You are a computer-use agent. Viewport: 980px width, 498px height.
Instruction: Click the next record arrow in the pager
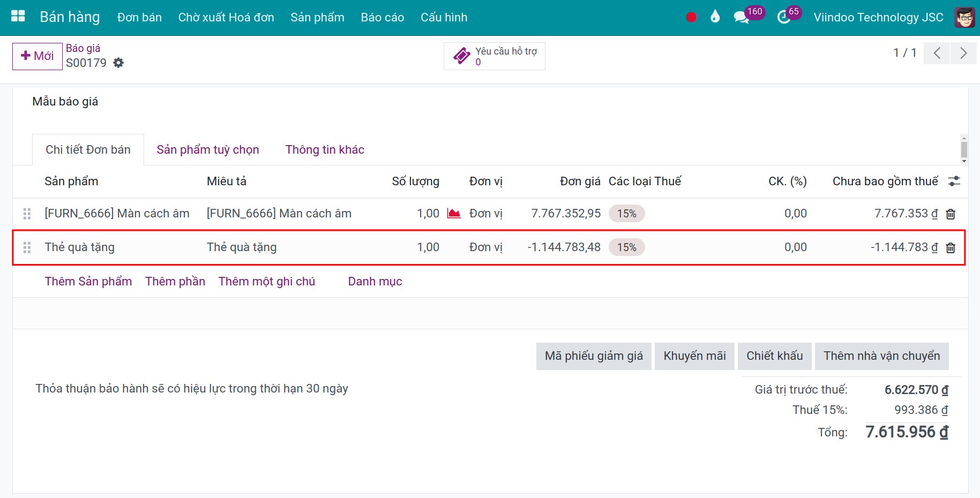(963, 53)
